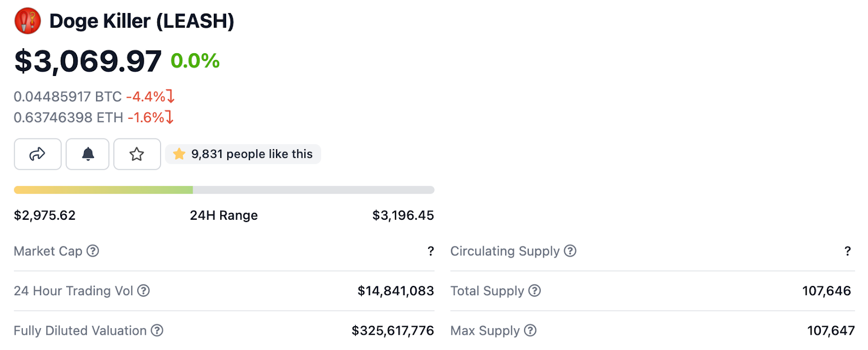Click the Circulating Supply question mark value
This screenshot has width=868, height=350.
[847, 251]
